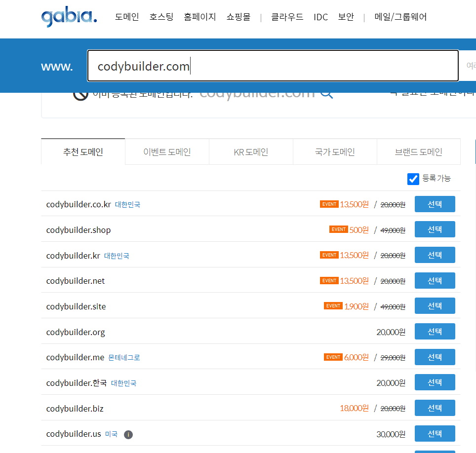Select codybuilder.us with 선택 button
This screenshot has height=453, width=476.
click(x=435, y=434)
